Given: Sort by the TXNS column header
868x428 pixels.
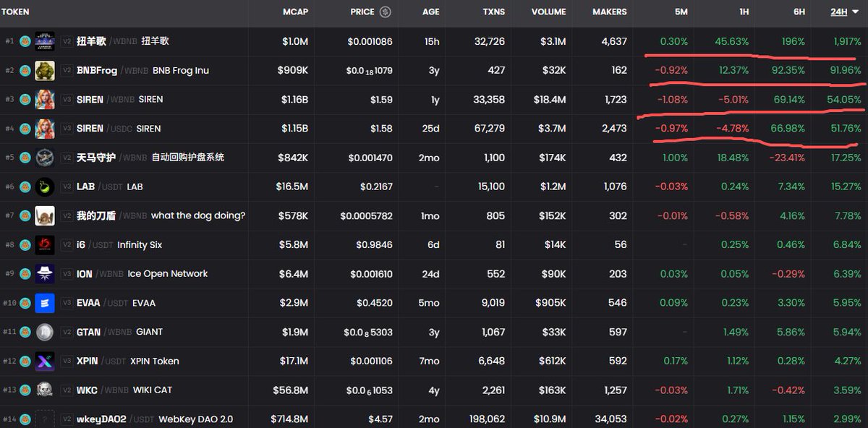Looking at the screenshot, I should (x=494, y=12).
